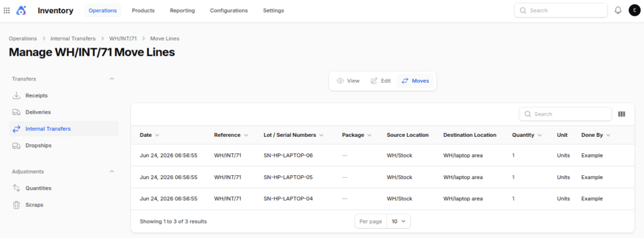Sort by Quantity column chevron
The height and width of the screenshot is (238, 644).
pyautogui.click(x=540, y=135)
